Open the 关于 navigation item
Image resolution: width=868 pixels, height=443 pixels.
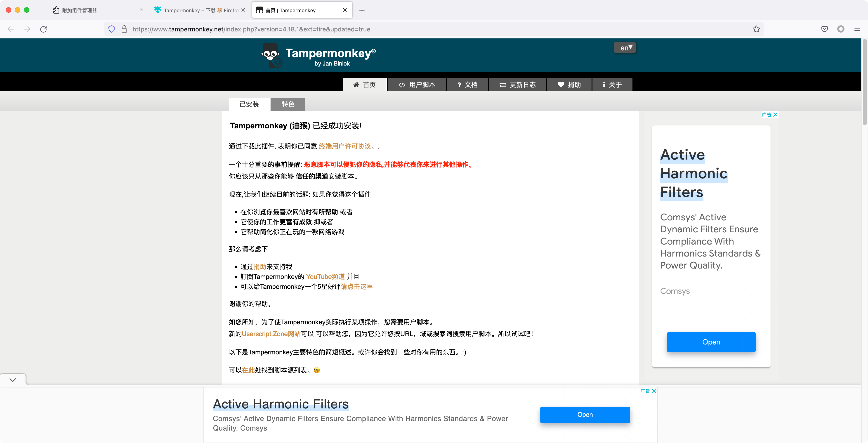[x=612, y=85]
